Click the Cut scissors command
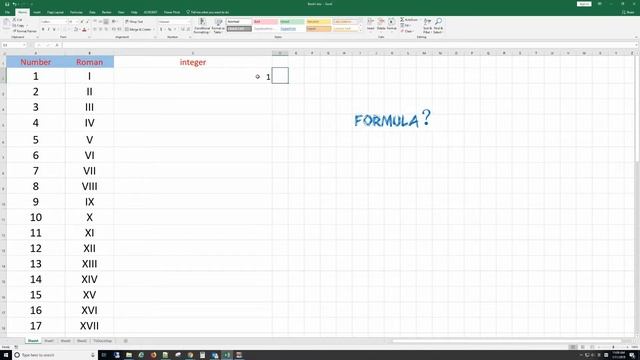 tap(17, 20)
